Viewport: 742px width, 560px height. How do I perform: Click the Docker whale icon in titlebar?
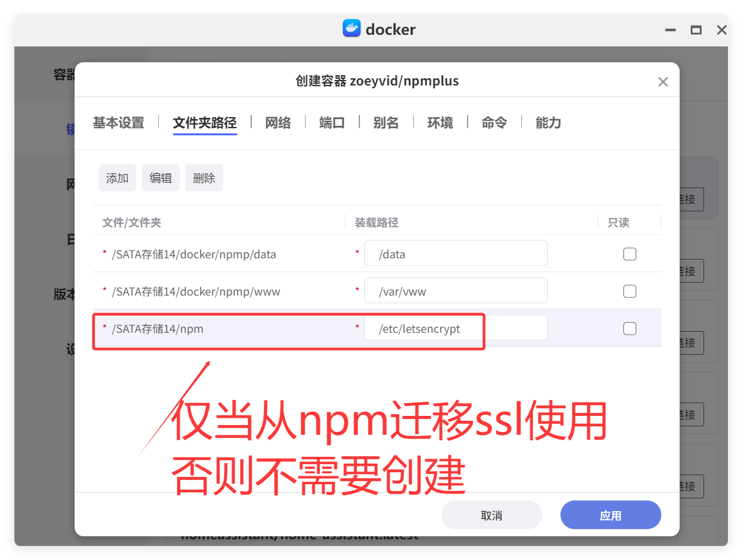point(351,29)
